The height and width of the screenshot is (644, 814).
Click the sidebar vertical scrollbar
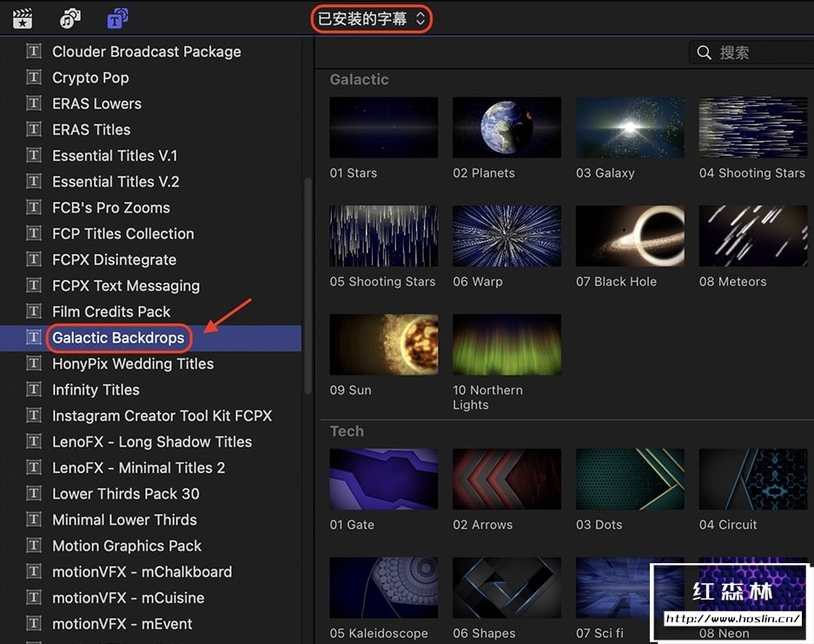pyautogui.click(x=308, y=286)
